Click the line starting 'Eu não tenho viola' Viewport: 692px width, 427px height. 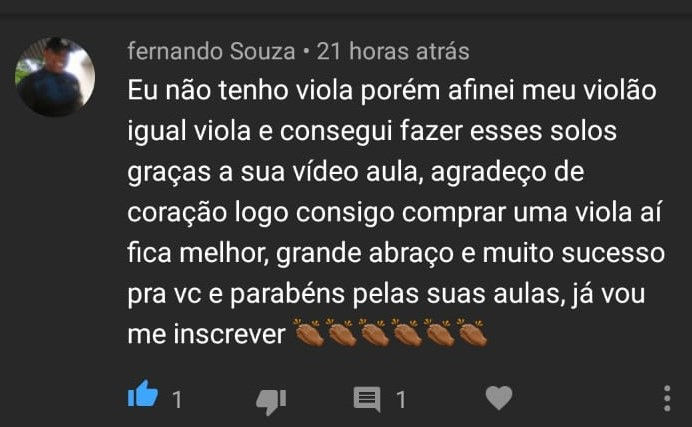[x=392, y=91]
